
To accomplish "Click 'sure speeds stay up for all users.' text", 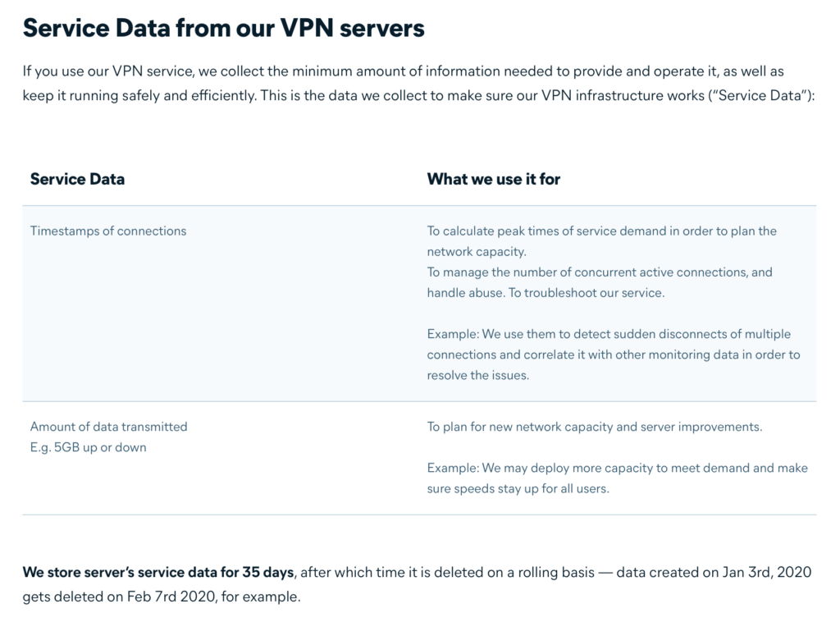I will (518, 488).
